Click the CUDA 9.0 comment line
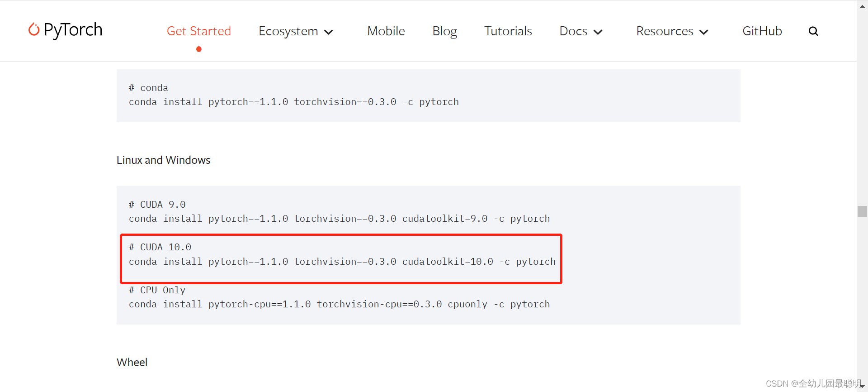 tap(157, 204)
